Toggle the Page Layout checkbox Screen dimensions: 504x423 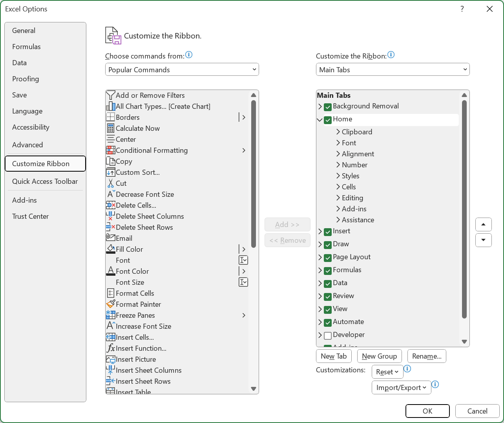click(x=328, y=258)
